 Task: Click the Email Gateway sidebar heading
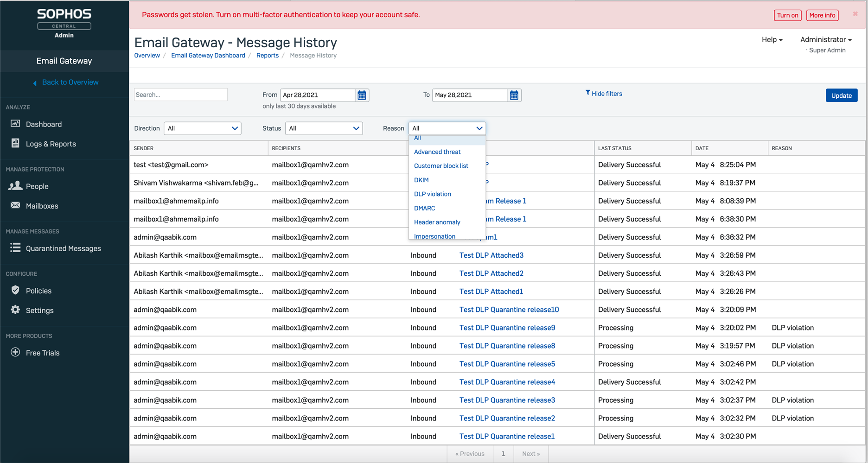pos(64,61)
